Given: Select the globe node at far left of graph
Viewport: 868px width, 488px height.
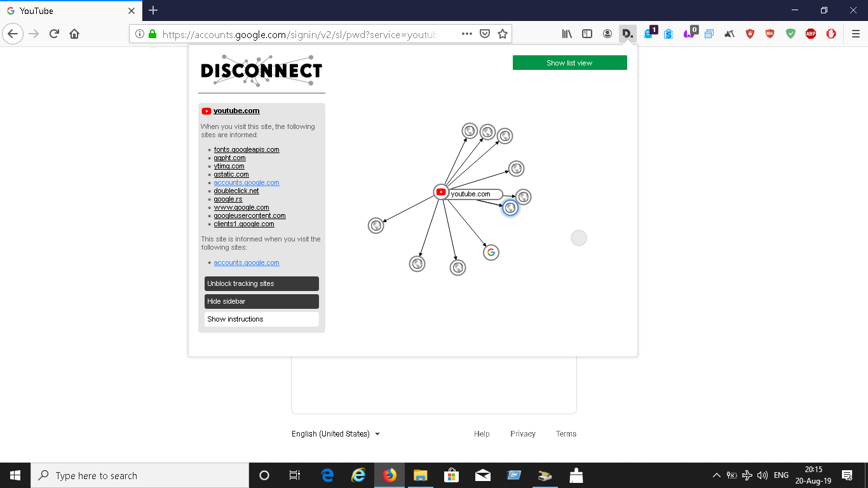Looking at the screenshot, I should coord(376,226).
